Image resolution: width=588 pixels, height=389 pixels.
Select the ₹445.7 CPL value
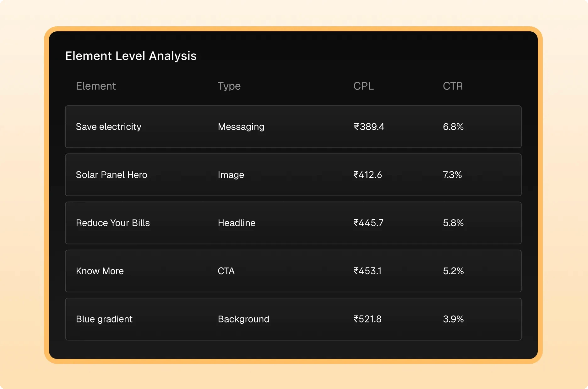pyautogui.click(x=368, y=223)
